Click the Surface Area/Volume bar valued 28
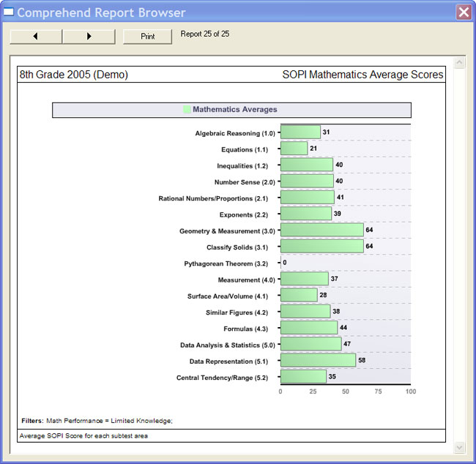This screenshot has width=476, height=464. tap(299, 295)
